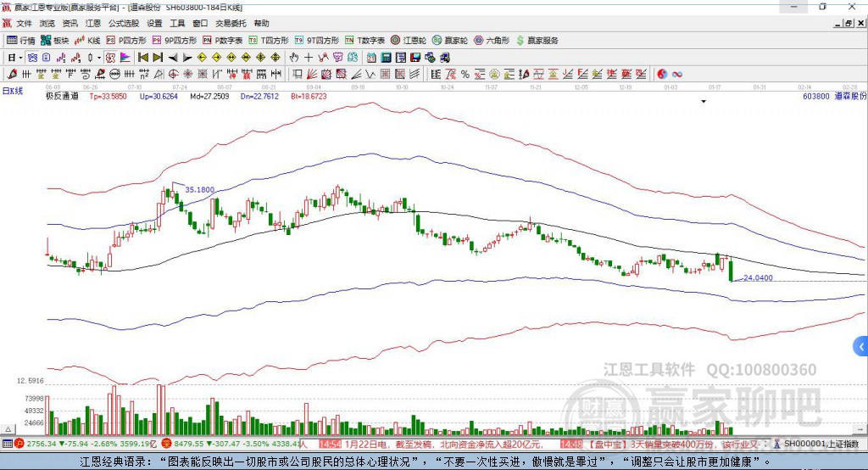Open the 9T四方形 tool
The width and height of the screenshot is (868, 470).
pos(316,41)
